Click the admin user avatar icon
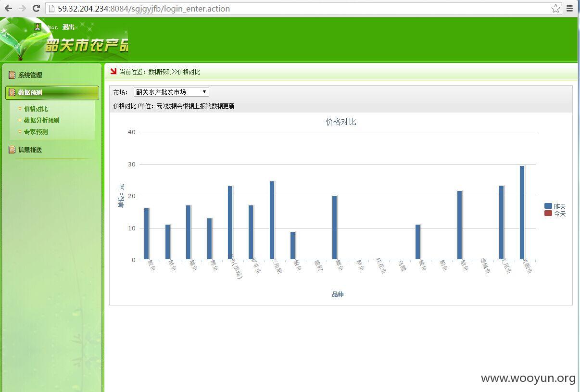 [38, 27]
